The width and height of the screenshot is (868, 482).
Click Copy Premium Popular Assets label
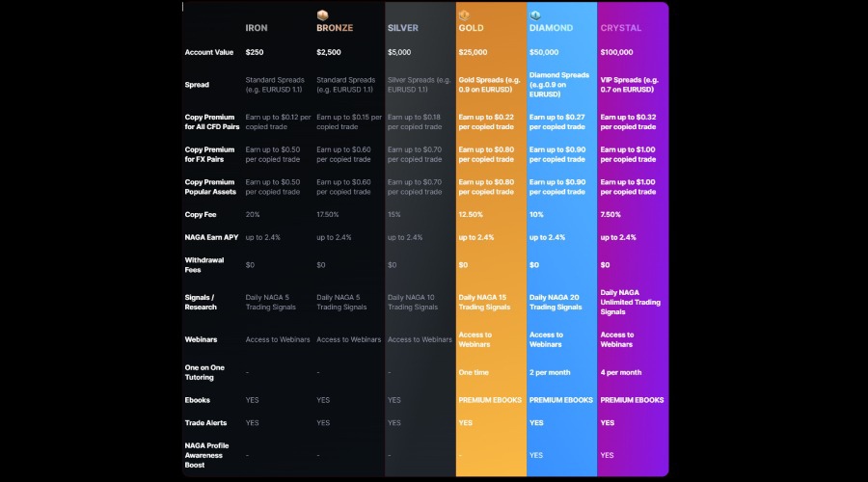(x=210, y=187)
